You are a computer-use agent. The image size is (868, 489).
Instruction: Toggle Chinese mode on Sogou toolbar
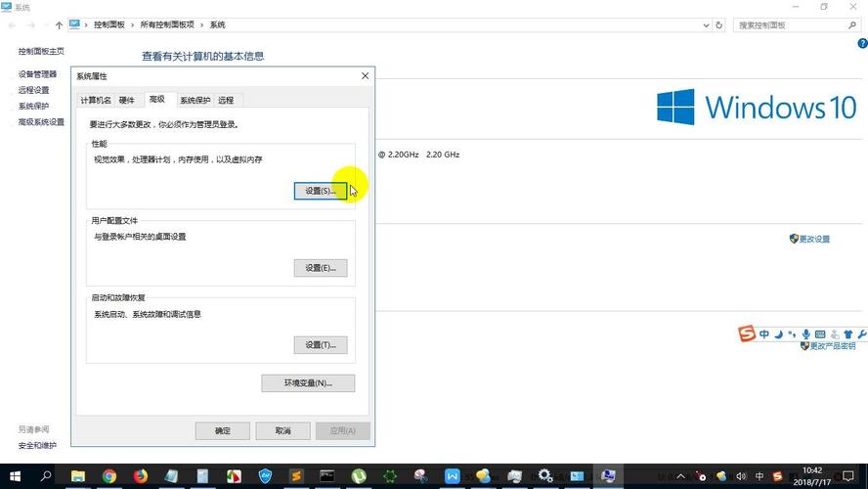[x=764, y=333]
